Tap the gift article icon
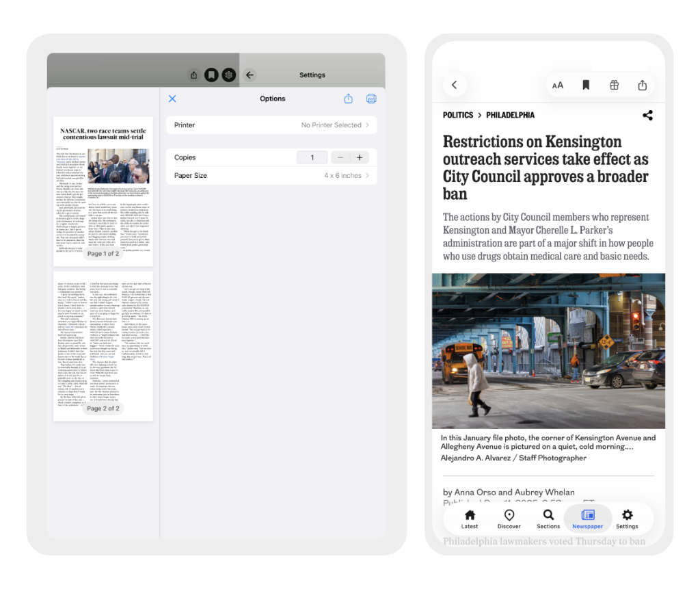Screen dimensions: 700x589 [614, 86]
